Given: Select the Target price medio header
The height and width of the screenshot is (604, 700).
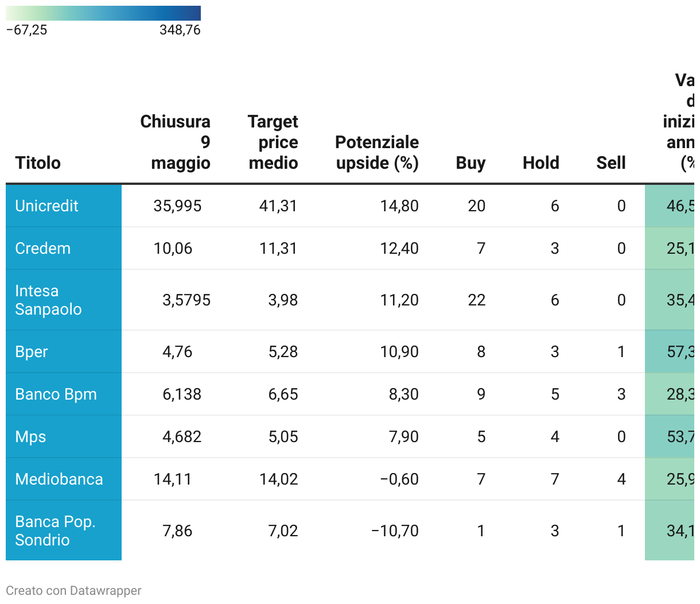Looking at the screenshot, I should point(273,142).
